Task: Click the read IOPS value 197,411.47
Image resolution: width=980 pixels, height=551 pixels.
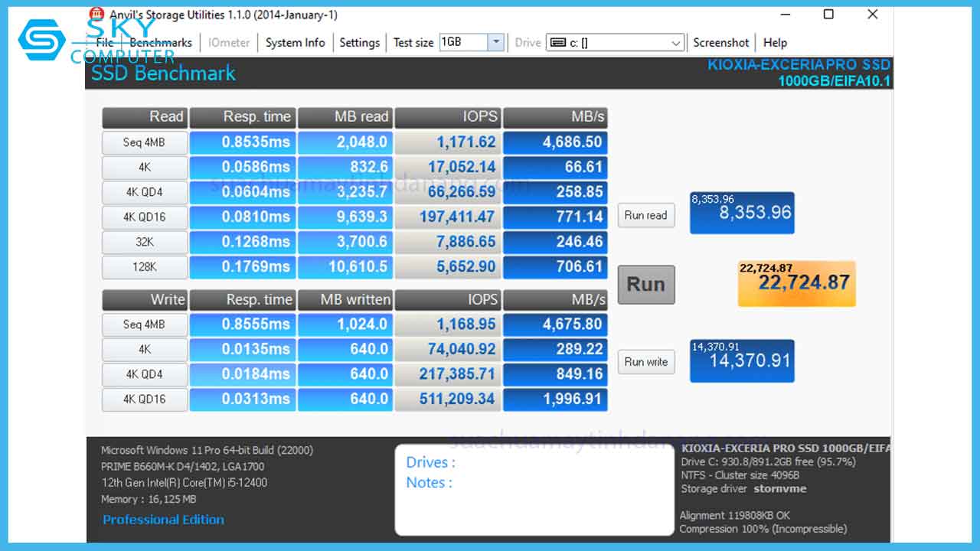Action: click(x=448, y=217)
